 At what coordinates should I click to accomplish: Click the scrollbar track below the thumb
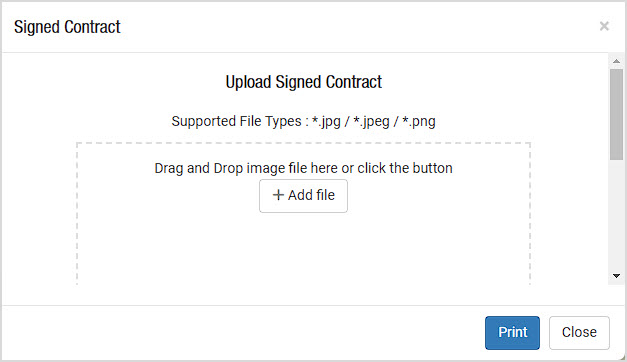(616, 216)
